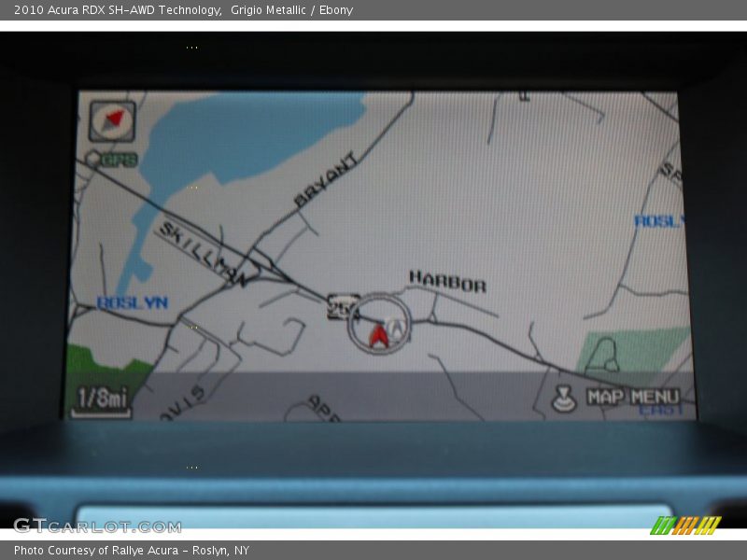Select the GPS signal indicator
This screenshot has width=747, height=560.
click(112, 160)
